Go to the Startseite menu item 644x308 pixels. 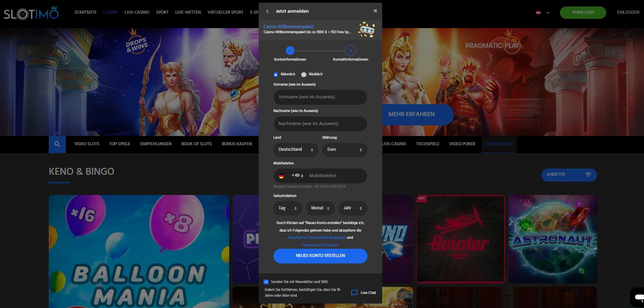[x=85, y=12]
